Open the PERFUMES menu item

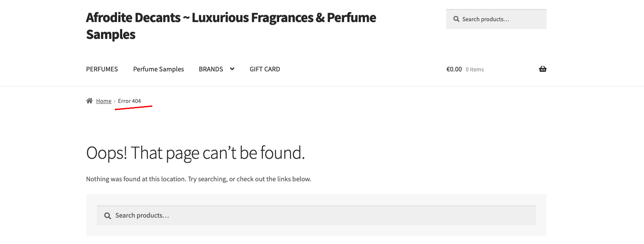click(x=102, y=69)
